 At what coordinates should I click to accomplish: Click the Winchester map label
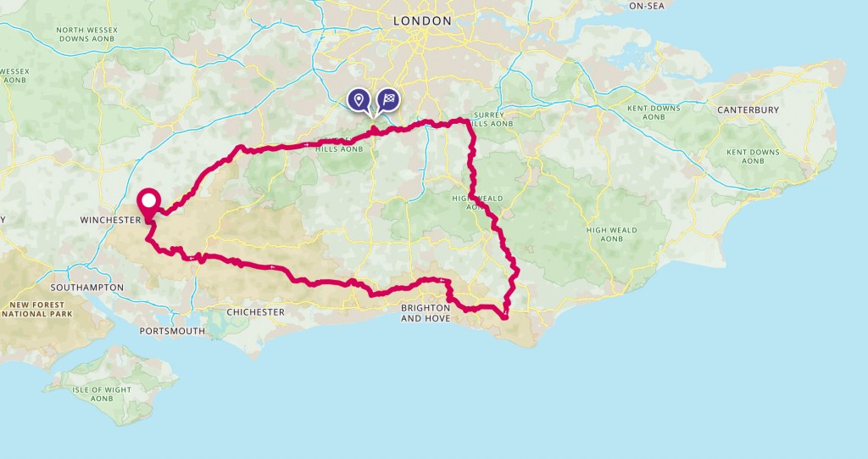pyautogui.click(x=111, y=220)
